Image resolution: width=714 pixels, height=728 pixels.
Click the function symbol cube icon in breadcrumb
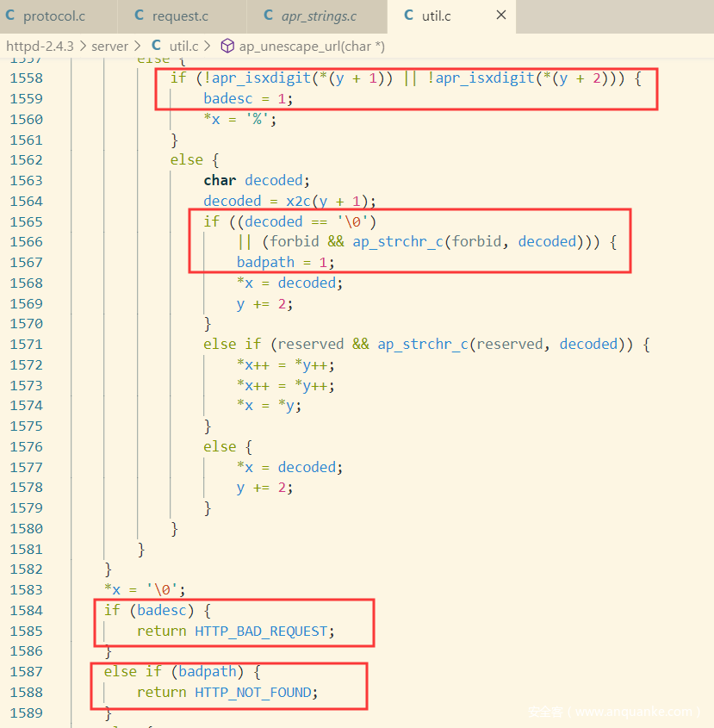227,46
